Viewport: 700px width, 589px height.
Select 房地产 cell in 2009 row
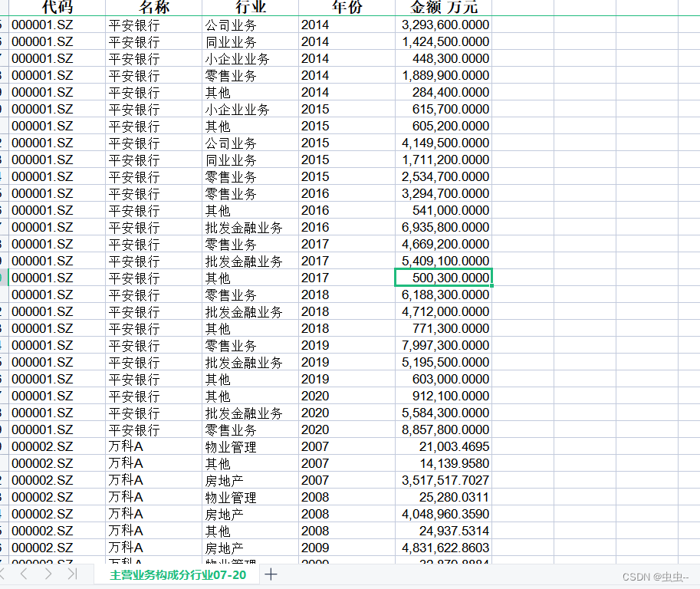[251, 547]
